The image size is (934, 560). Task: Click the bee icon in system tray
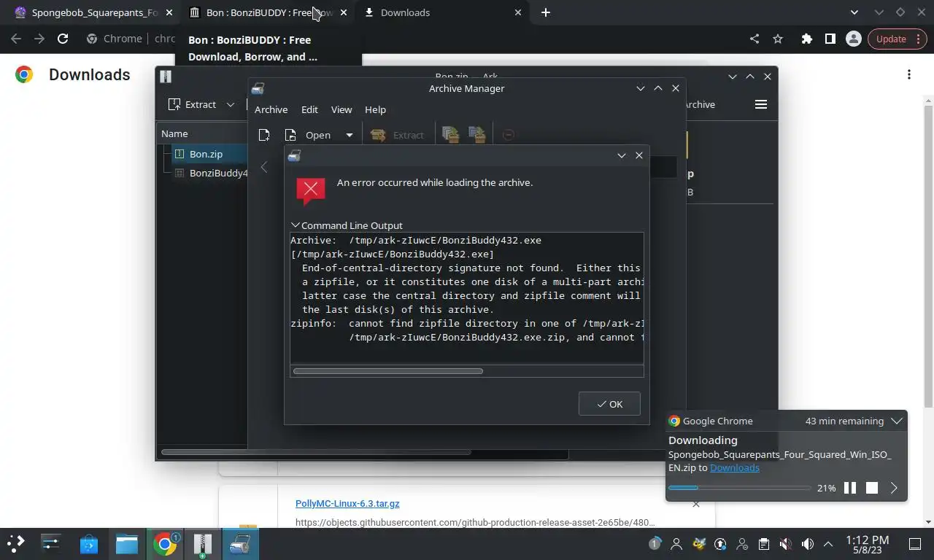[699, 543]
